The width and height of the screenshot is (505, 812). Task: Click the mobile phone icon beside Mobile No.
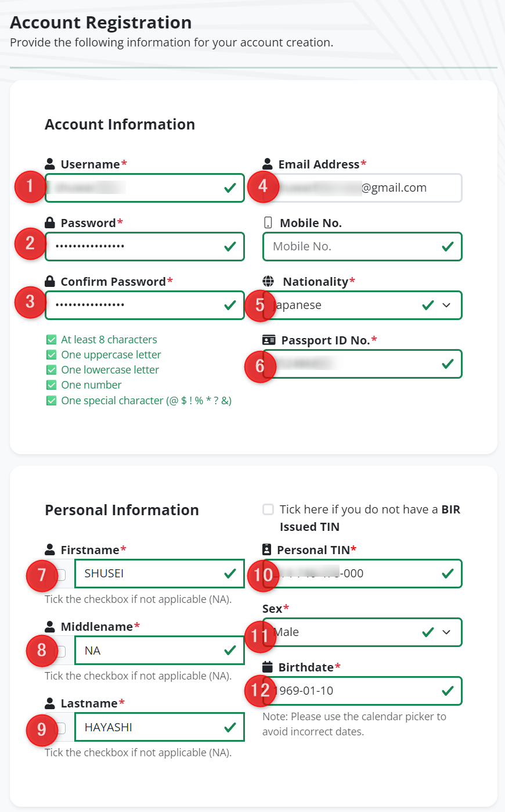tap(268, 222)
